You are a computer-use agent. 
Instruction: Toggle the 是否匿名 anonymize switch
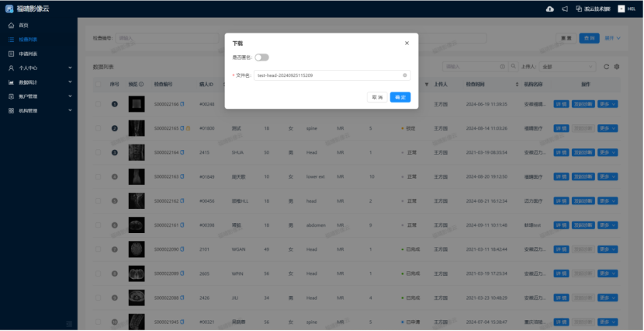[x=261, y=57]
